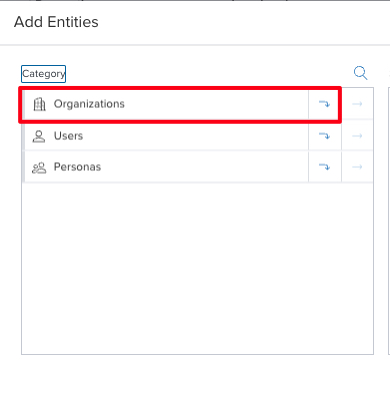390x393 pixels.
Task: Add Personas using its faded right arrow
Action: (x=357, y=167)
